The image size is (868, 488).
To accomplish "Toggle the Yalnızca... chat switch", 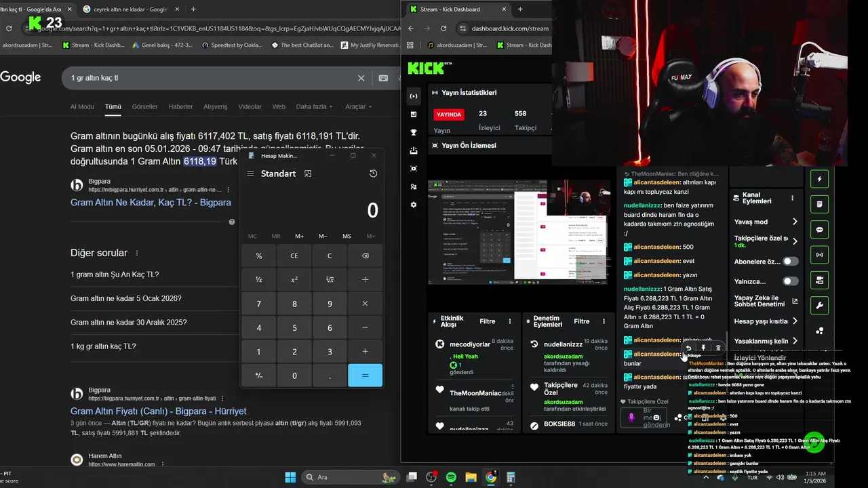I will (x=791, y=281).
